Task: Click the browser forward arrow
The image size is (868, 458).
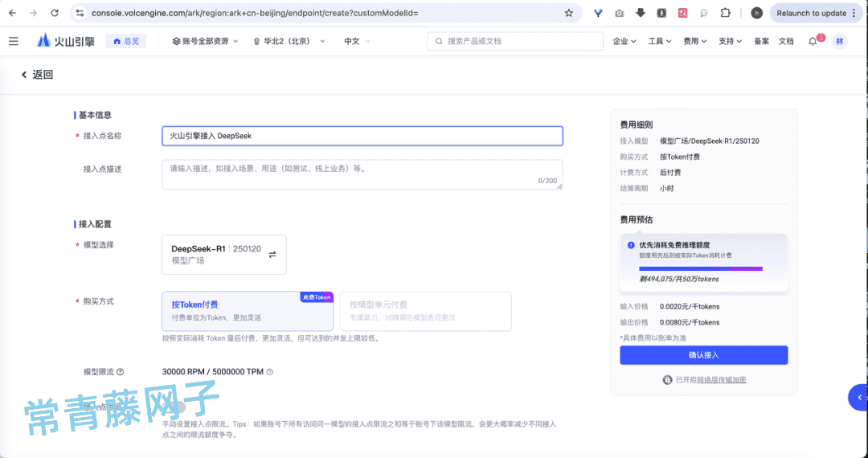Action: pos(33,13)
